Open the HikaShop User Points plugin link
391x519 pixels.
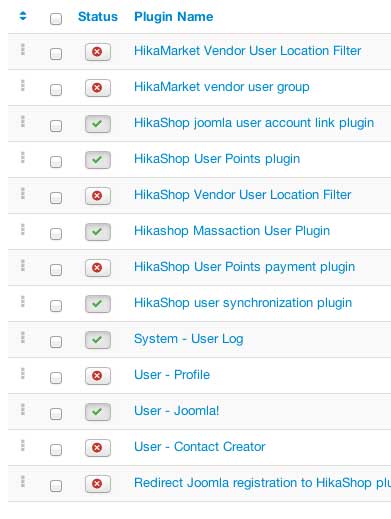pyautogui.click(x=217, y=159)
